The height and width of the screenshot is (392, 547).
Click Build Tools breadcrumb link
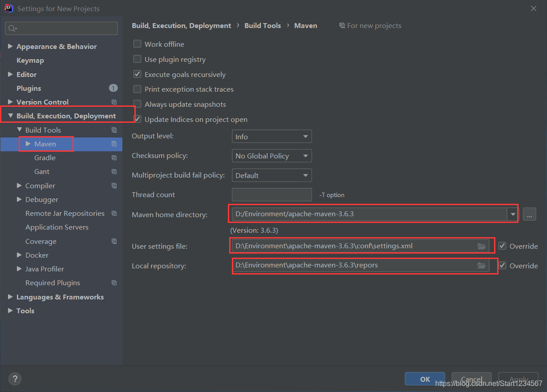[263, 26]
